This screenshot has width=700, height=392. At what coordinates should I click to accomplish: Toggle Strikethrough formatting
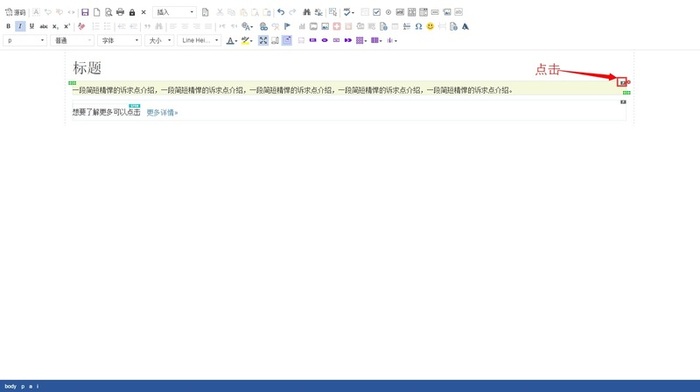(43, 26)
